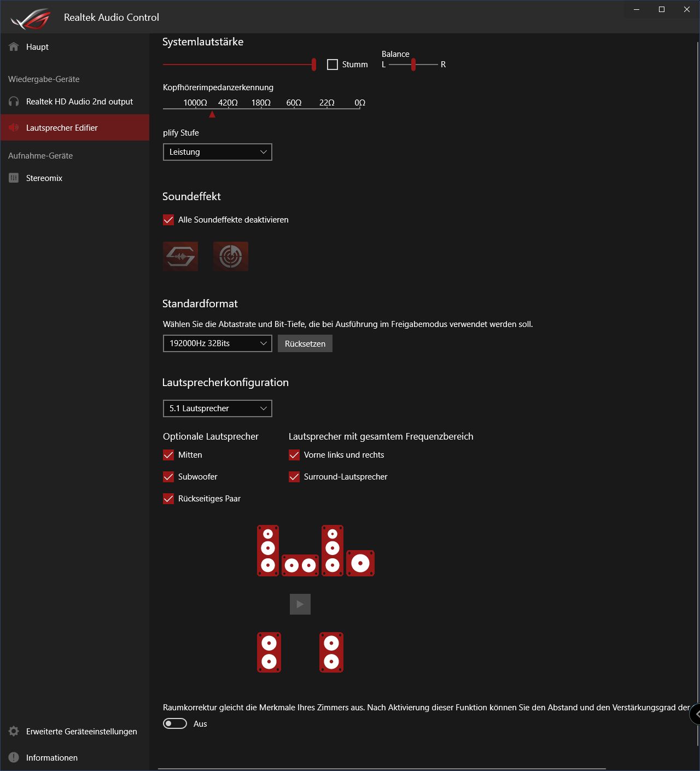700x771 pixels.
Task: Minimize the Realtek Audio Control window
Action: click(x=637, y=9)
